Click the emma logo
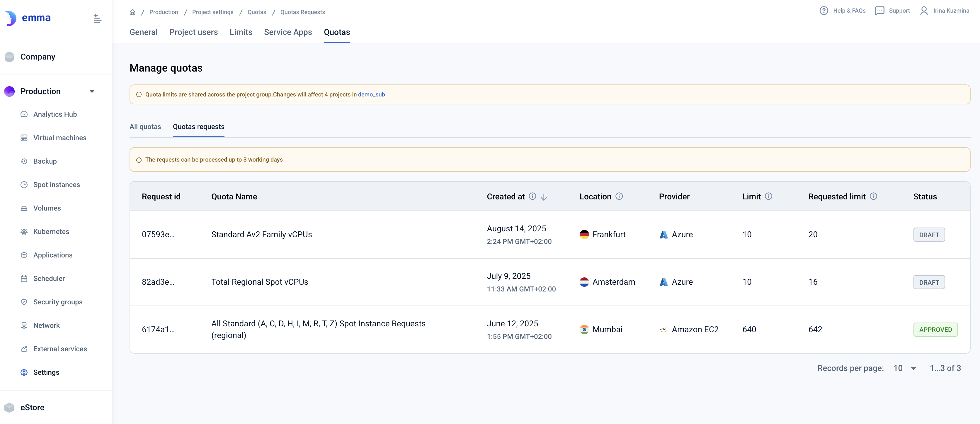Viewport: 980px width, 424px height. [28, 18]
